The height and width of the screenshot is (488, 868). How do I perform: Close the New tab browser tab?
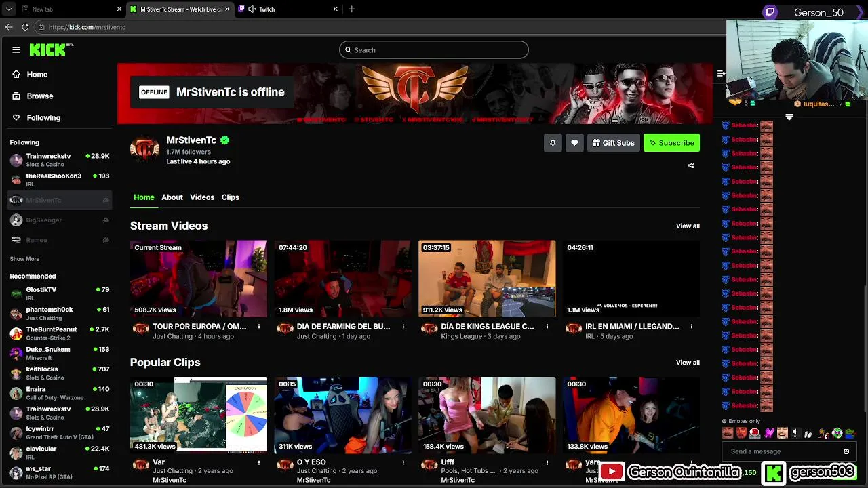coord(119,9)
